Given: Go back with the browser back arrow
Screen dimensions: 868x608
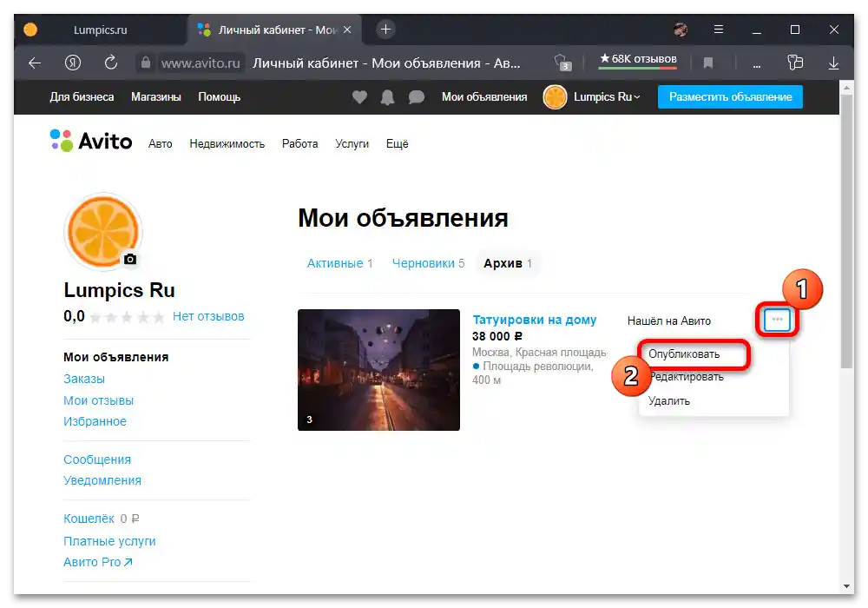Looking at the screenshot, I should click(x=35, y=63).
